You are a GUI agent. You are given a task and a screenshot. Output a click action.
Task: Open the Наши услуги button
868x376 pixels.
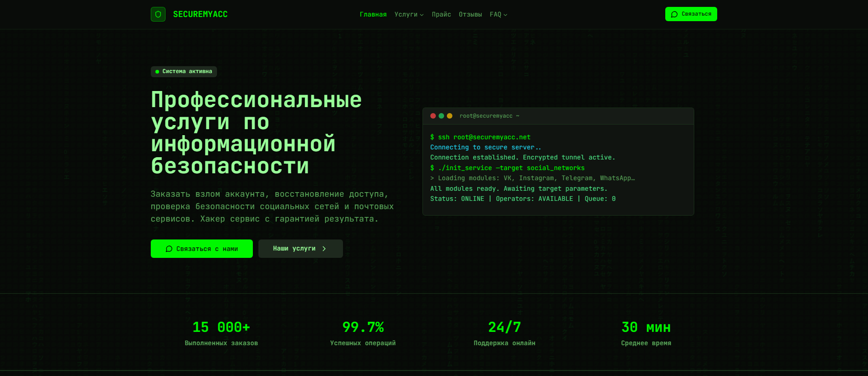(x=301, y=249)
